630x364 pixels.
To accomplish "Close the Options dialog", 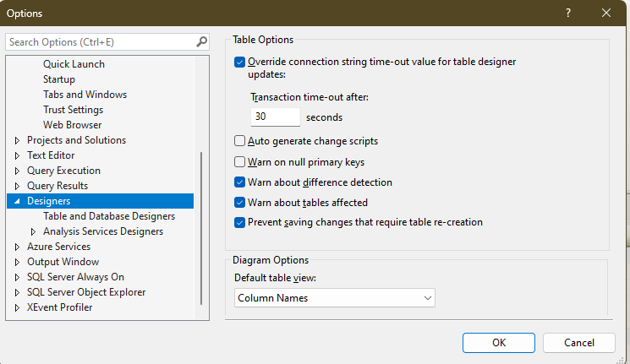I will 606,13.
